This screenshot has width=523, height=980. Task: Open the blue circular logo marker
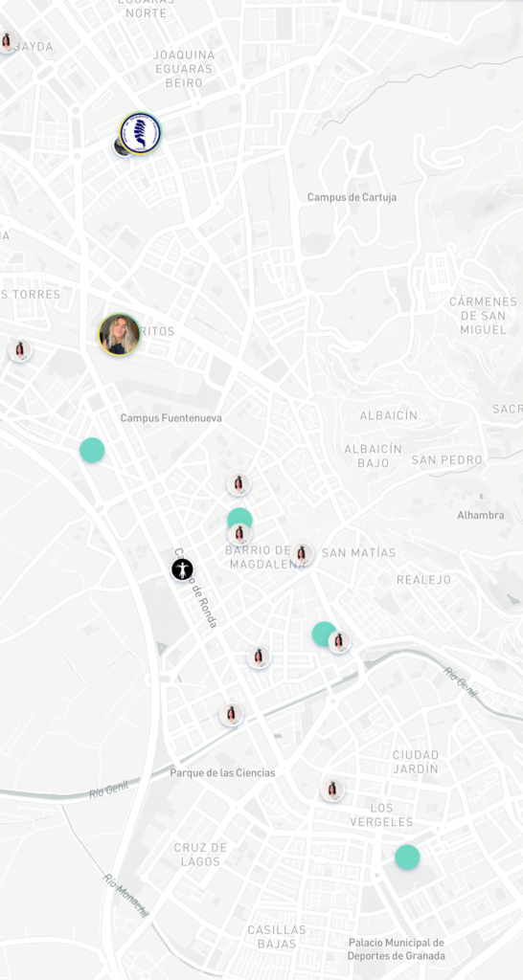(140, 133)
